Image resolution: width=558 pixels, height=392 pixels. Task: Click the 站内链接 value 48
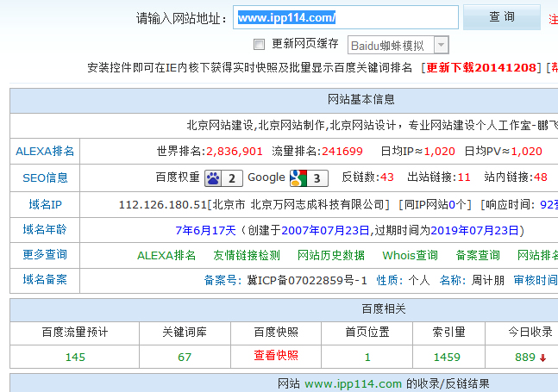click(x=541, y=177)
